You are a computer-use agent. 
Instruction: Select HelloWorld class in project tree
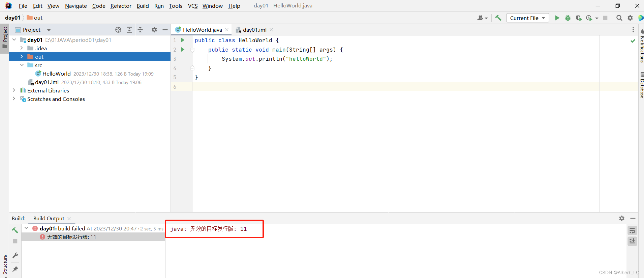[x=56, y=74]
